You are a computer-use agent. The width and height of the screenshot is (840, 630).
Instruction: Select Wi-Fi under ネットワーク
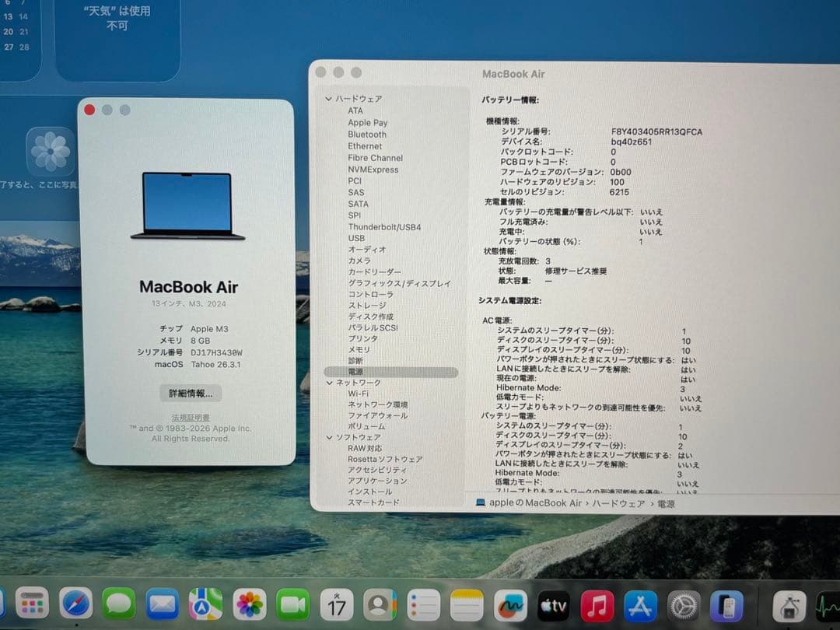[x=359, y=394]
